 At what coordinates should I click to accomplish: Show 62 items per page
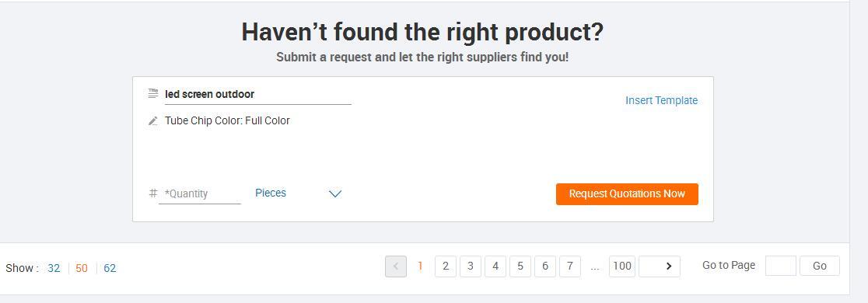110,268
